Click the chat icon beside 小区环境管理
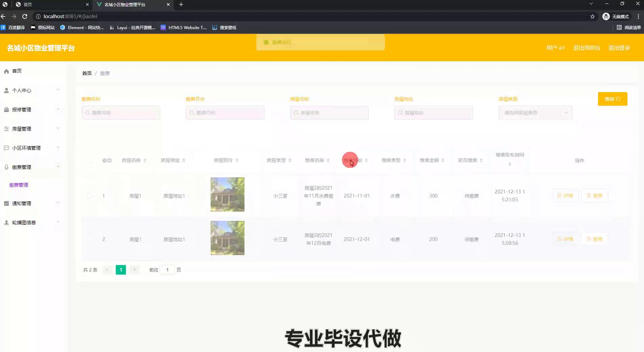 pyautogui.click(x=6, y=148)
